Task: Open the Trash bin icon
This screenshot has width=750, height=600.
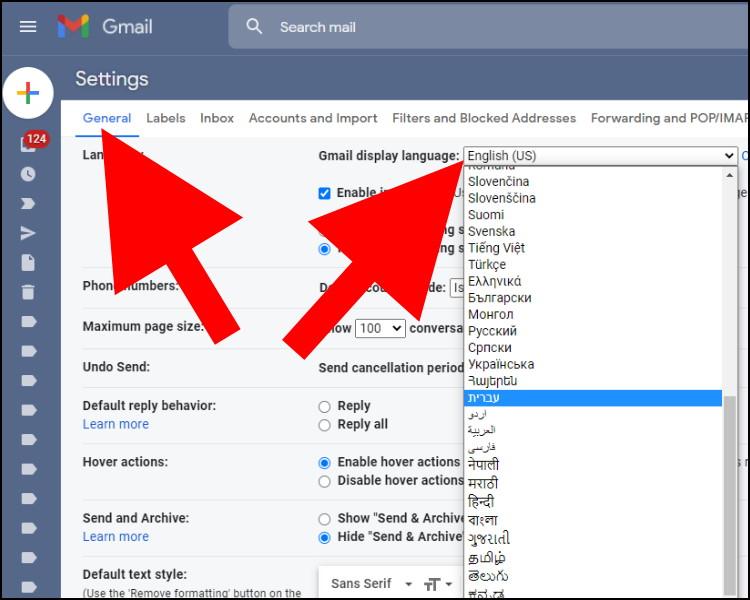Action: 28,292
